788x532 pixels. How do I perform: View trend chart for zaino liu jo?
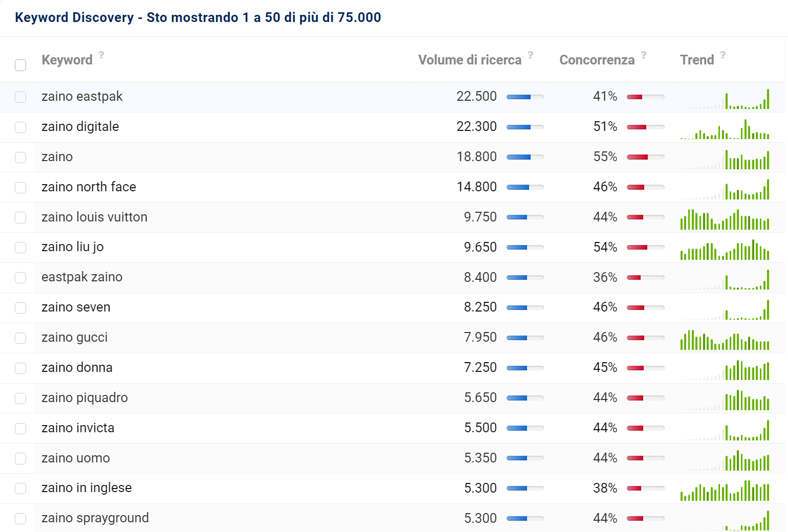click(x=725, y=249)
